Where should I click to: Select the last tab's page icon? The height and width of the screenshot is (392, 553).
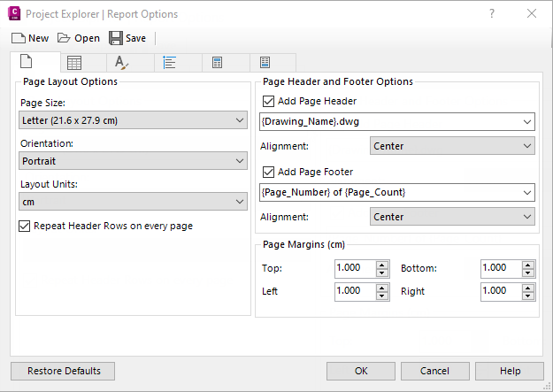tap(265, 63)
